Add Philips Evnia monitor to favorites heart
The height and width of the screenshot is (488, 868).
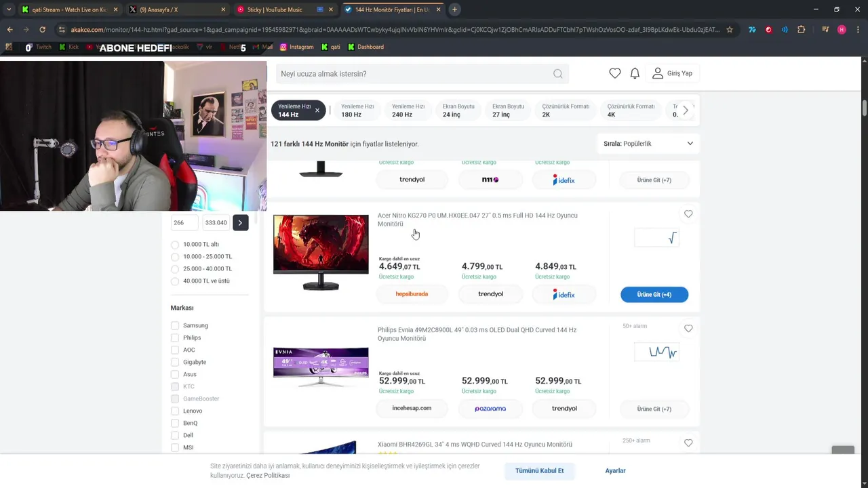click(x=688, y=329)
